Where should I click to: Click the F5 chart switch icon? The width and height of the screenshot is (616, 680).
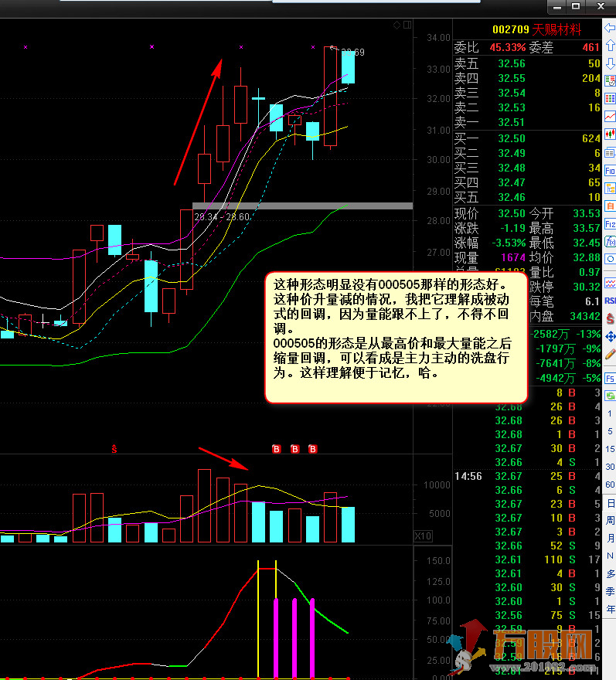pyautogui.click(x=610, y=378)
